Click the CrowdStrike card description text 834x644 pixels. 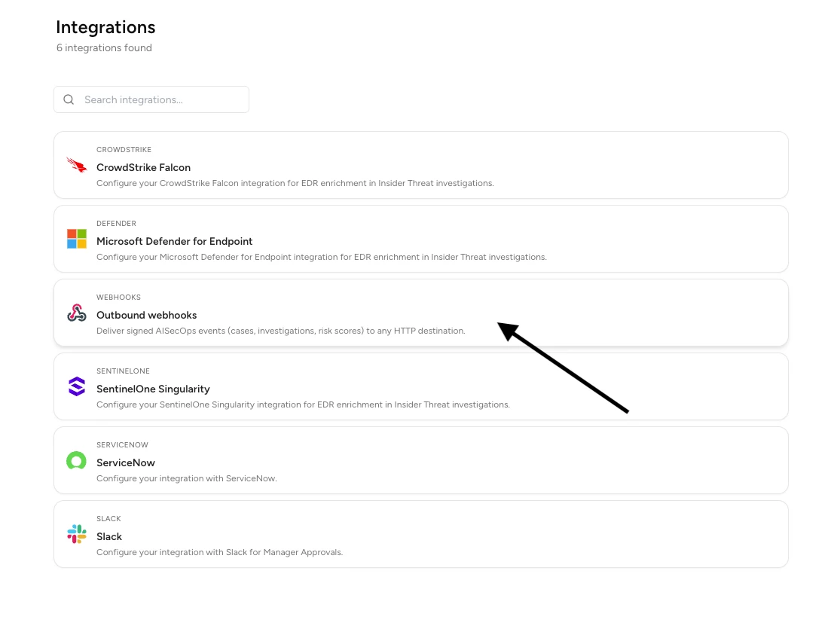pos(295,183)
